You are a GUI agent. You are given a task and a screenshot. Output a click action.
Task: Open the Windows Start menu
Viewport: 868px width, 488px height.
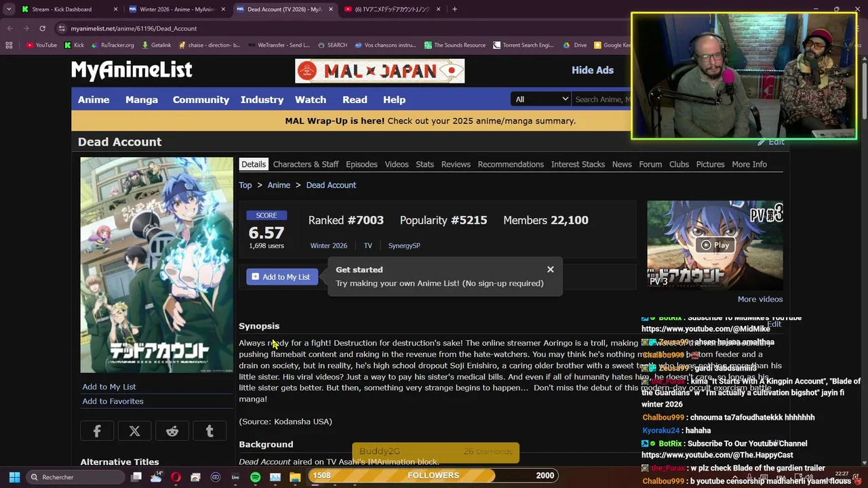(x=14, y=477)
